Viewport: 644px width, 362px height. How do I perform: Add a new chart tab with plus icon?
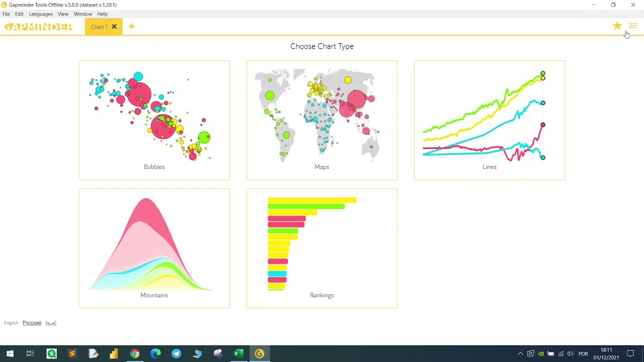[x=131, y=27]
